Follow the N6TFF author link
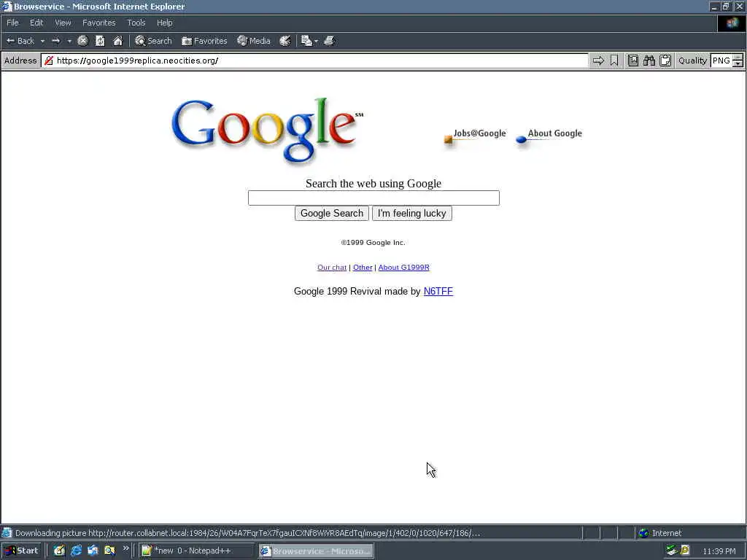Image resolution: width=747 pixels, height=560 pixels. point(438,291)
